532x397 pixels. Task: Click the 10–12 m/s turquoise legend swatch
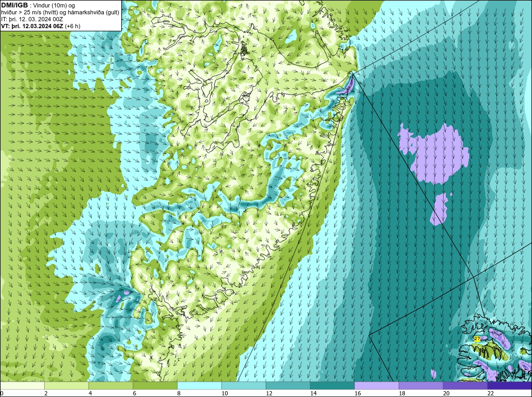[x=244, y=385]
